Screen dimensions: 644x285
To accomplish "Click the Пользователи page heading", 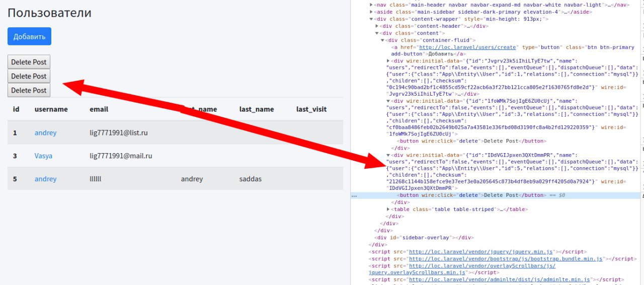I will tap(49, 13).
